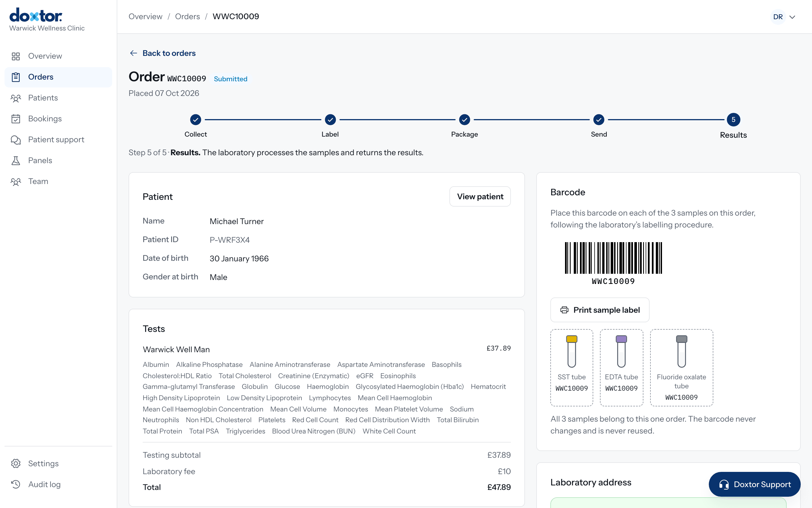The height and width of the screenshot is (508, 812).
Task: Open the DR user avatar
Action: tap(778, 17)
